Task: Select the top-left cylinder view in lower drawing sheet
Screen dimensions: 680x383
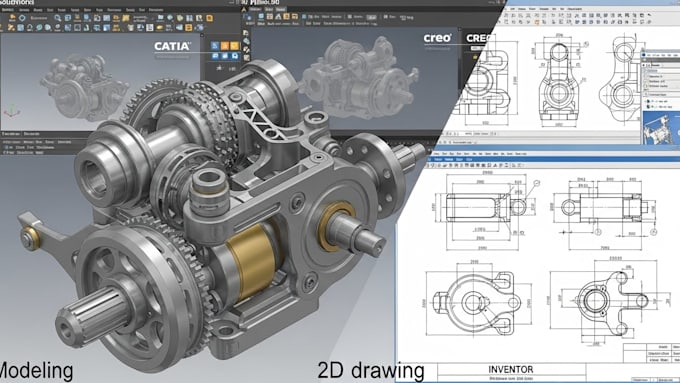Action: [486, 207]
